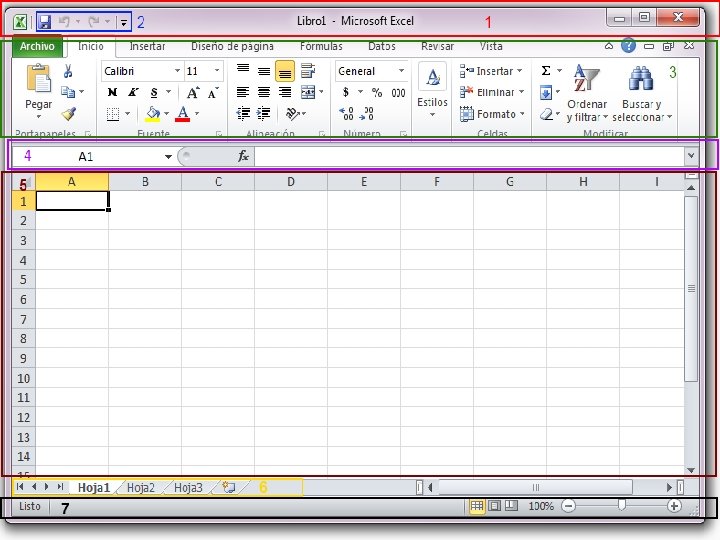Click the formula bar input field

click(469, 157)
